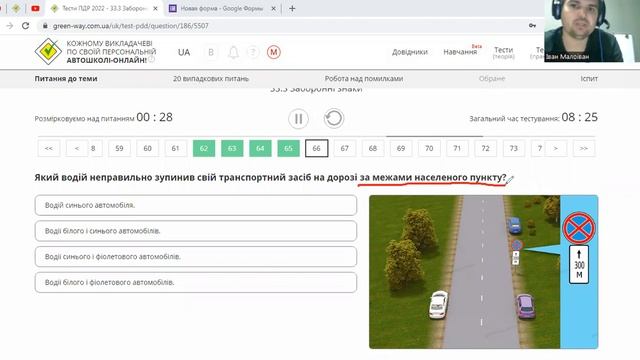Go to question 73
The height and width of the screenshot is (360, 640).
513,148
